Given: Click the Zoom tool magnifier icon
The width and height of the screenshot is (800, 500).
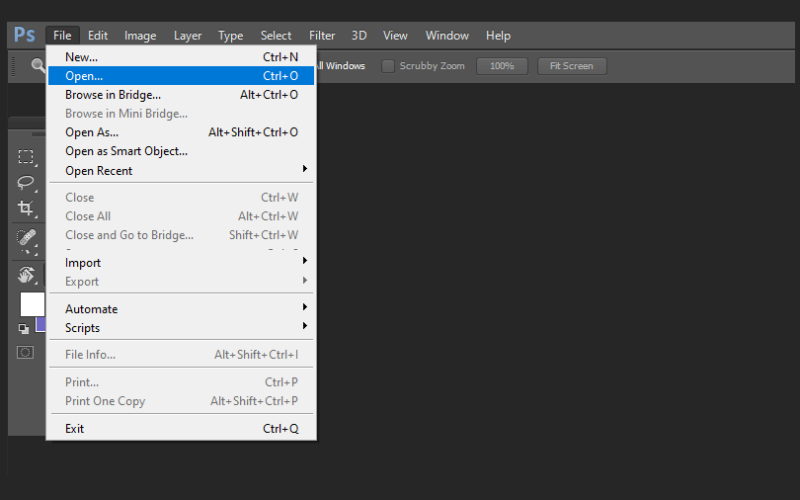Looking at the screenshot, I should [x=38, y=66].
